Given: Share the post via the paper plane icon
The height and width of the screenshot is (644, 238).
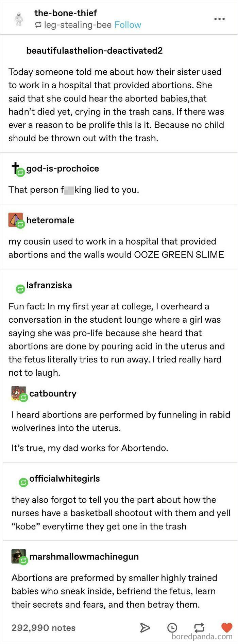Looking at the screenshot, I should 146,627.
